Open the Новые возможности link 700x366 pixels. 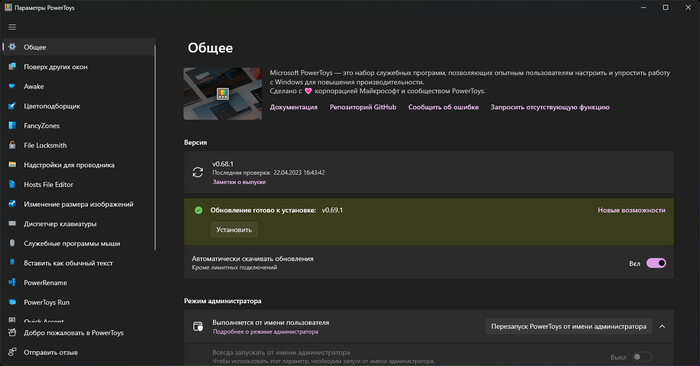632,210
